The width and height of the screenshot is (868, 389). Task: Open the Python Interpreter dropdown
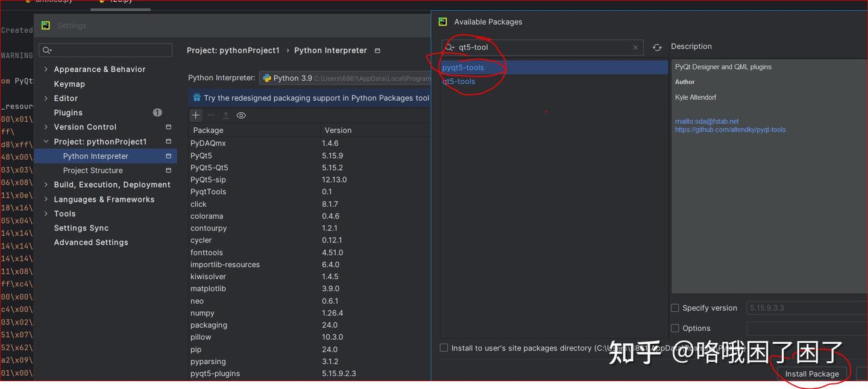pyautogui.click(x=362, y=78)
